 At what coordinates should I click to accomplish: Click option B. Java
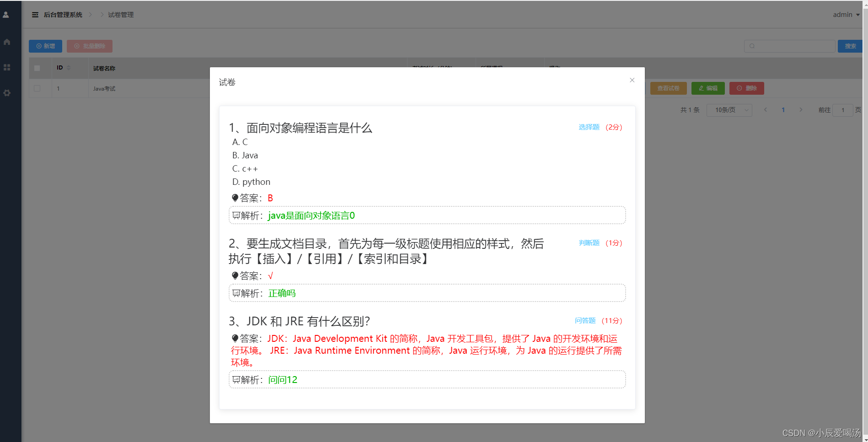pos(245,155)
